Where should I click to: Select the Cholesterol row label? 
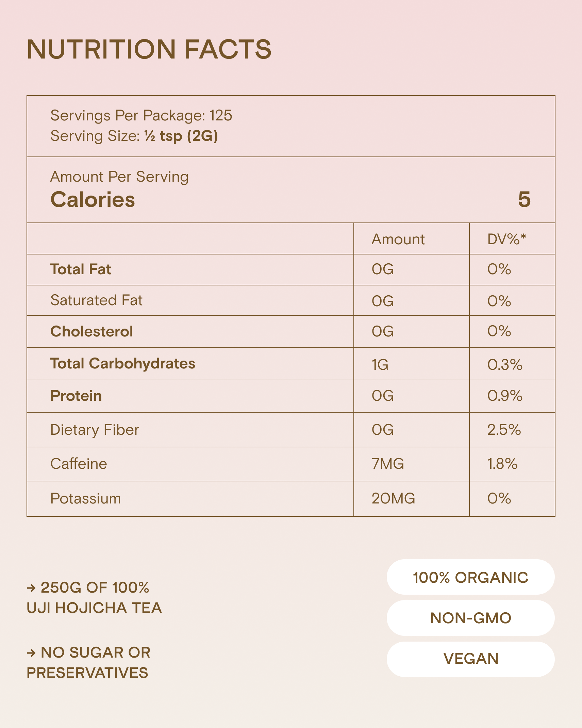tap(92, 332)
